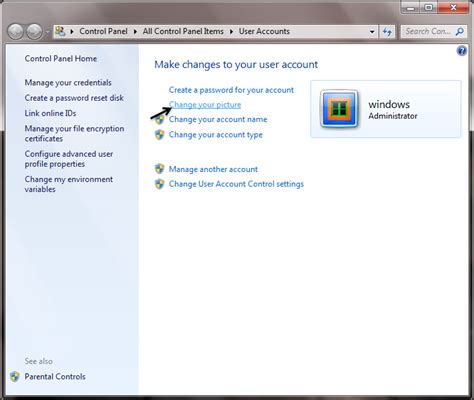Open Control Panel Home
Screen dimensions: 474x400
point(61,59)
